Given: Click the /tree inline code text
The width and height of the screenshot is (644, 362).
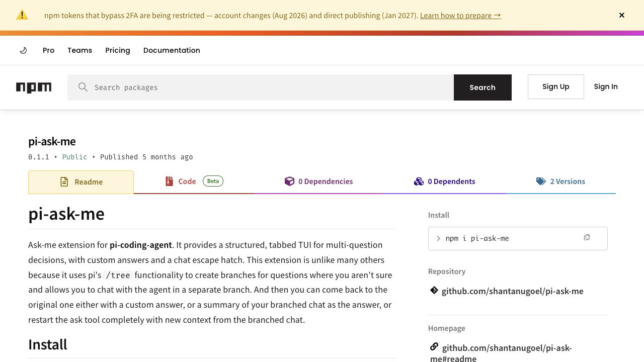Looking at the screenshot, I should tap(117, 275).
